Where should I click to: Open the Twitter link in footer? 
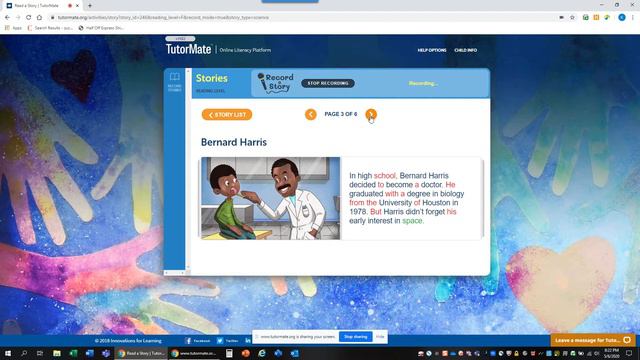point(227,340)
